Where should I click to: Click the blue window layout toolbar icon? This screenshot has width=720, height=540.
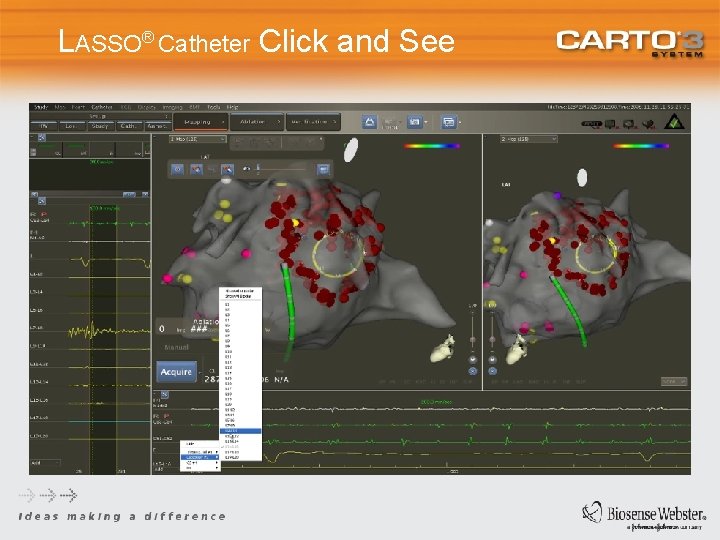(x=448, y=122)
